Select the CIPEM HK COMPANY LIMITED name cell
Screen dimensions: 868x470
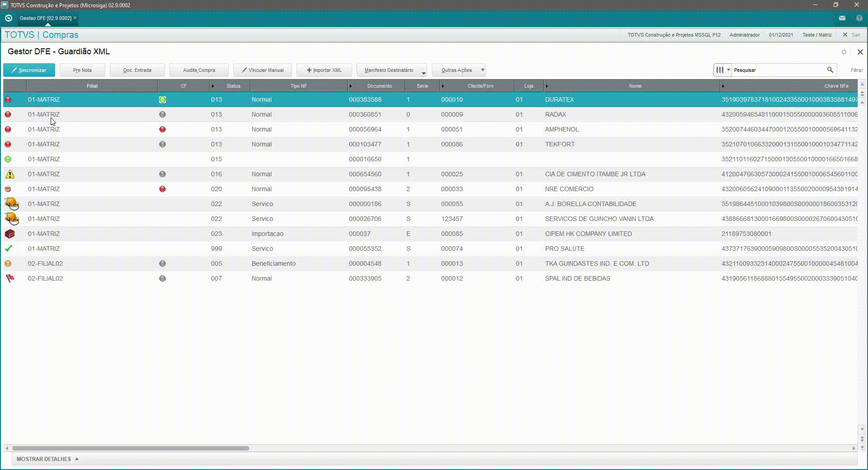(588, 234)
